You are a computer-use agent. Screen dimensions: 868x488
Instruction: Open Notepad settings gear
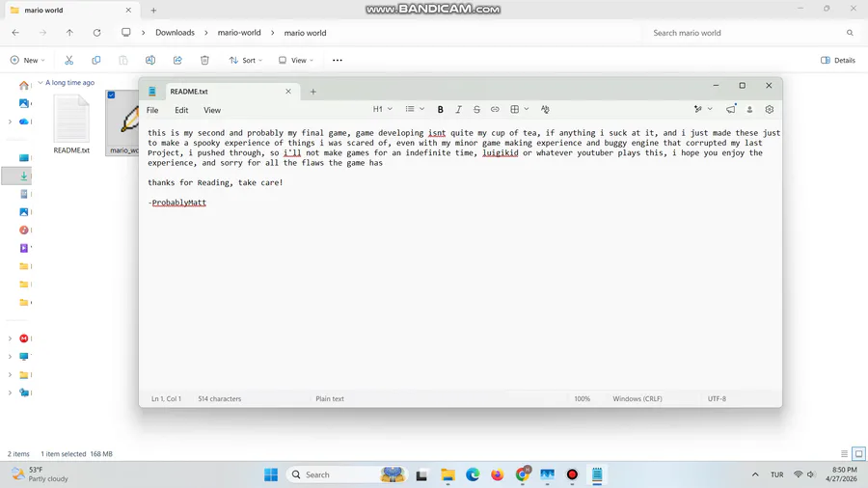[x=770, y=110]
